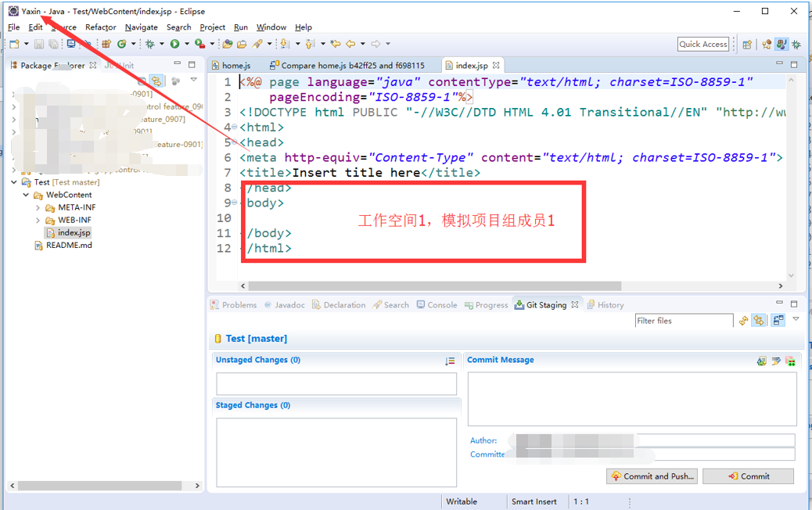Switch to the home.js editor tab
The height and width of the screenshot is (510, 812).
[x=232, y=65]
